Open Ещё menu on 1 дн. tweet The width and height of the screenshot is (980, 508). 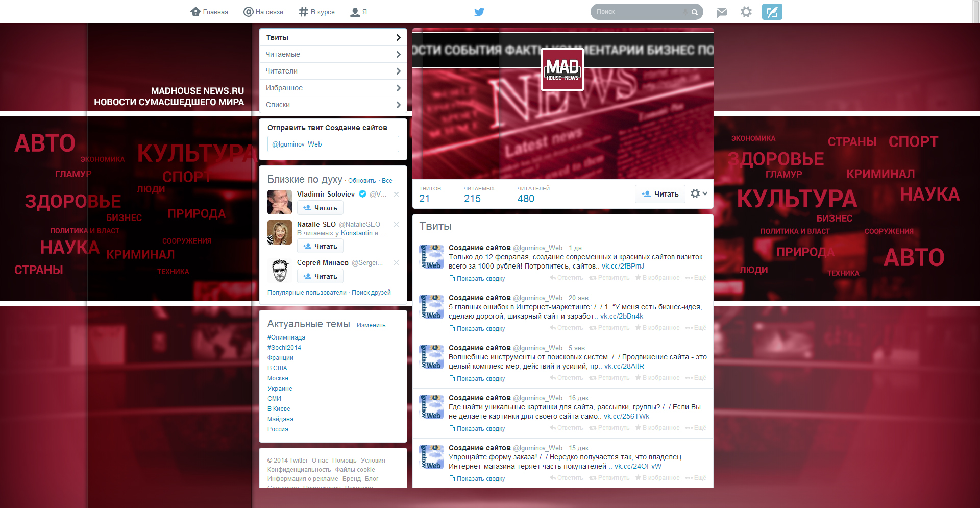[x=696, y=278]
